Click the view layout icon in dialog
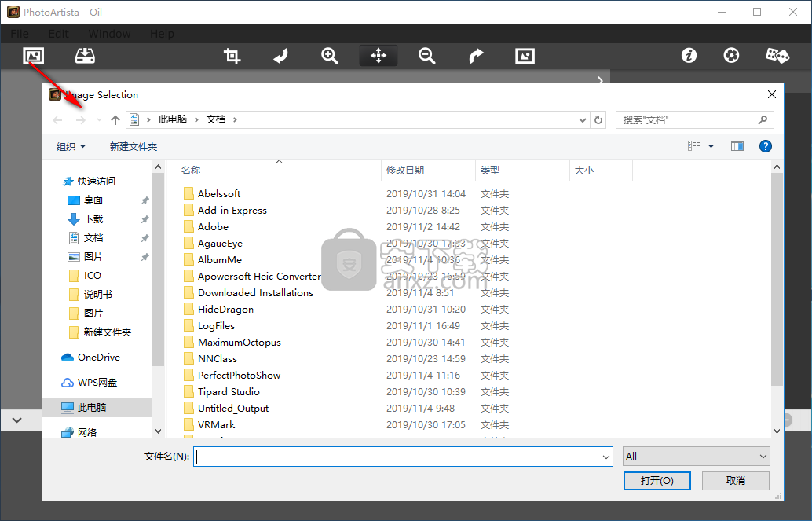 [694, 146]
